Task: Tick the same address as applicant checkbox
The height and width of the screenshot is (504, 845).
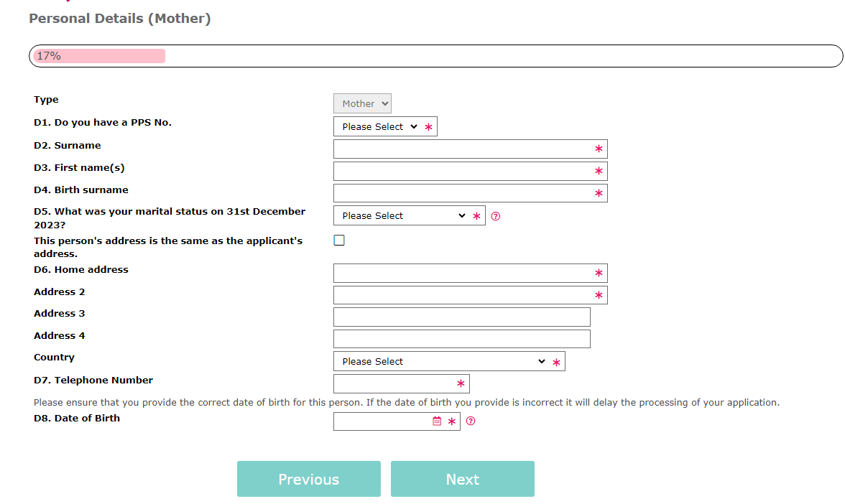Action: (339, 241)
